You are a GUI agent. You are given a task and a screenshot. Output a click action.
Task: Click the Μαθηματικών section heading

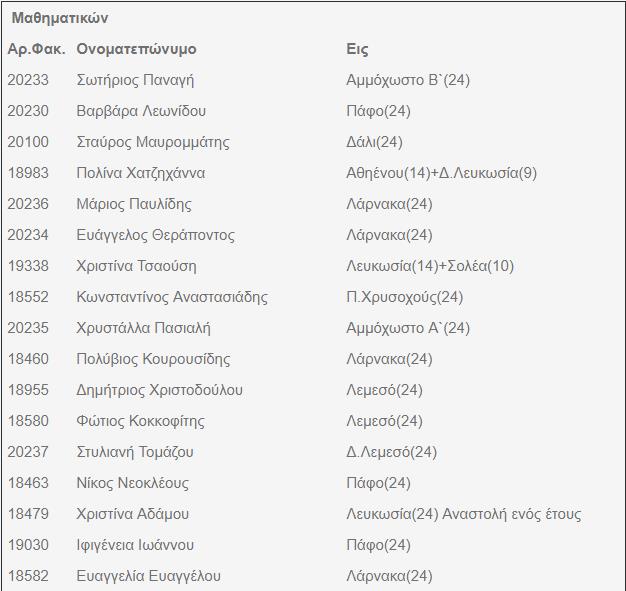60,18
